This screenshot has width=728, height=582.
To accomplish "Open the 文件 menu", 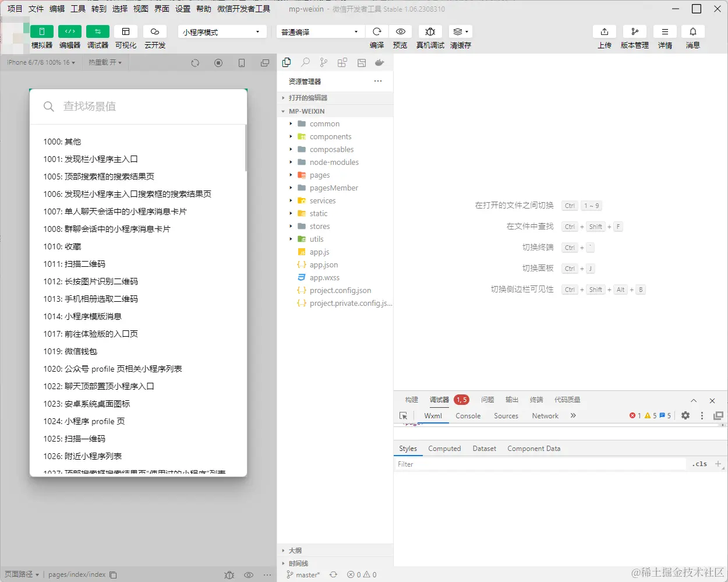I will pyautogui.click(x=36, y=9).
